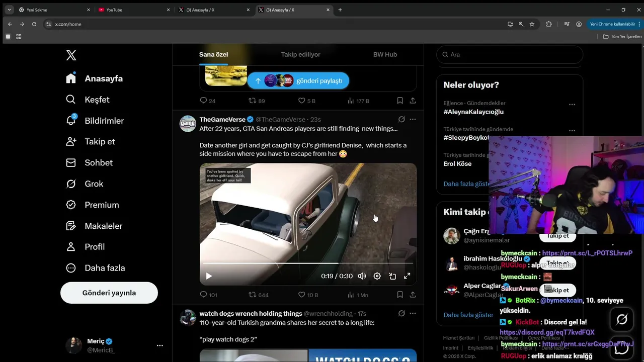Open the TheGameVerse account name link
Image resolution: width=644 pixels, height=362 pixels.
coord(222,119)
